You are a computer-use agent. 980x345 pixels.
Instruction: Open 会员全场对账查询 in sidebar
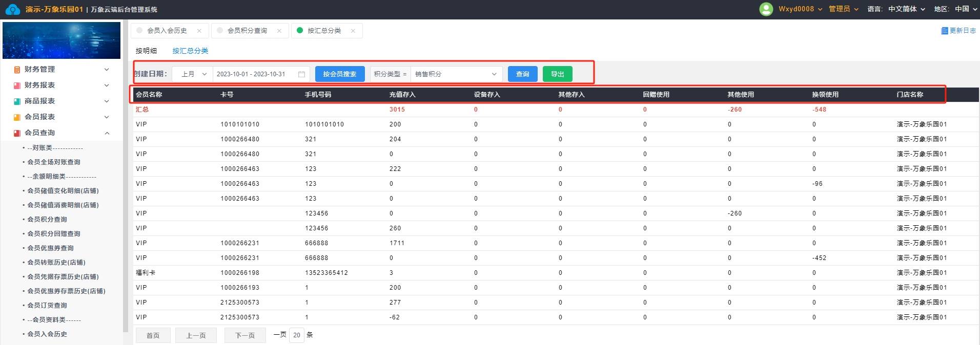[54, 162]
